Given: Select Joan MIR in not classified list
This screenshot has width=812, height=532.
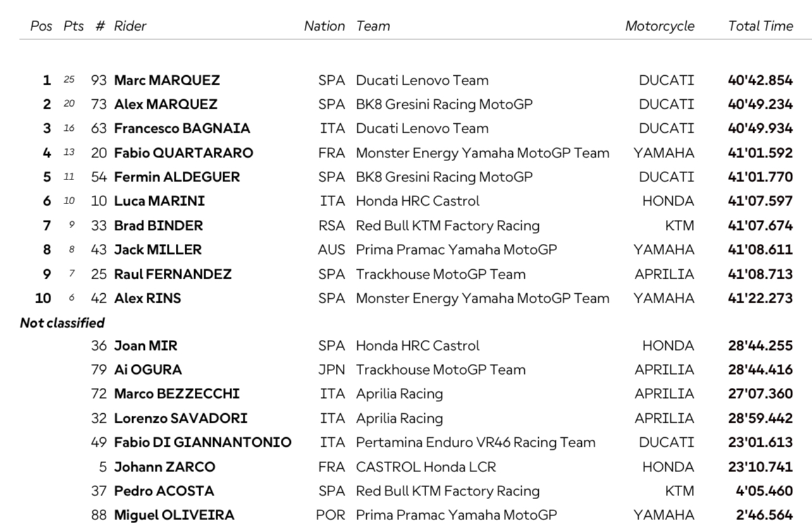Looking at the screenshot, I should pos(145,346).
